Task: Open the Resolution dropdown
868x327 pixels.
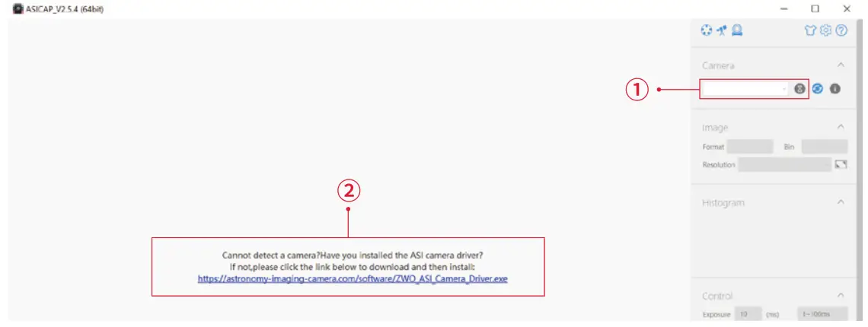Action: (x=785, y=164)
